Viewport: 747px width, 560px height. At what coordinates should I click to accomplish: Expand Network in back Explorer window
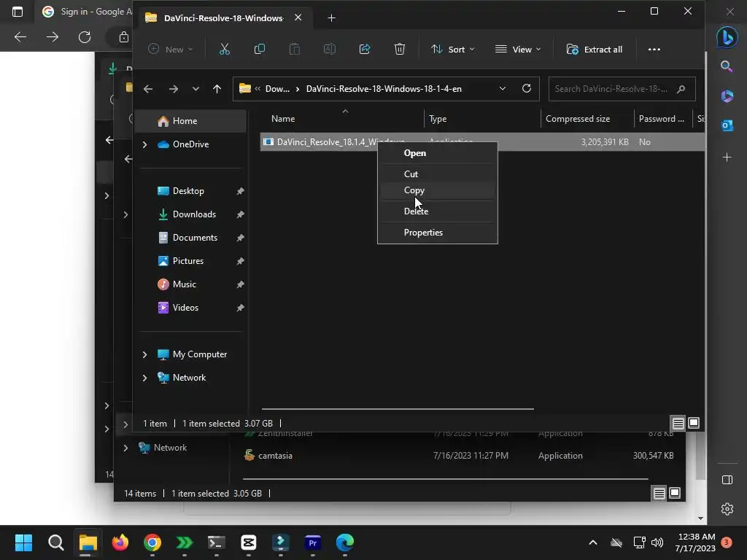point(125,448)
